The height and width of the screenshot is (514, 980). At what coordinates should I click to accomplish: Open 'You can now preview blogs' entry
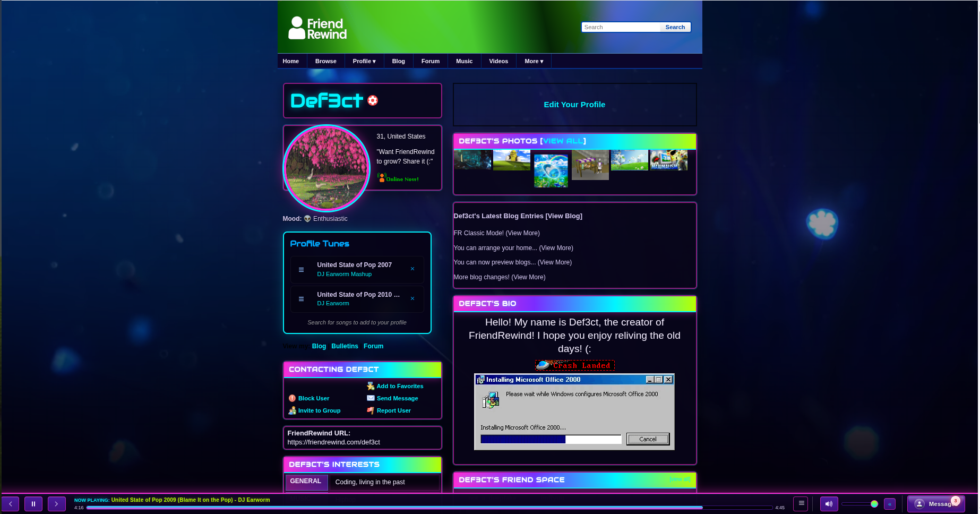tap(513, 262)
